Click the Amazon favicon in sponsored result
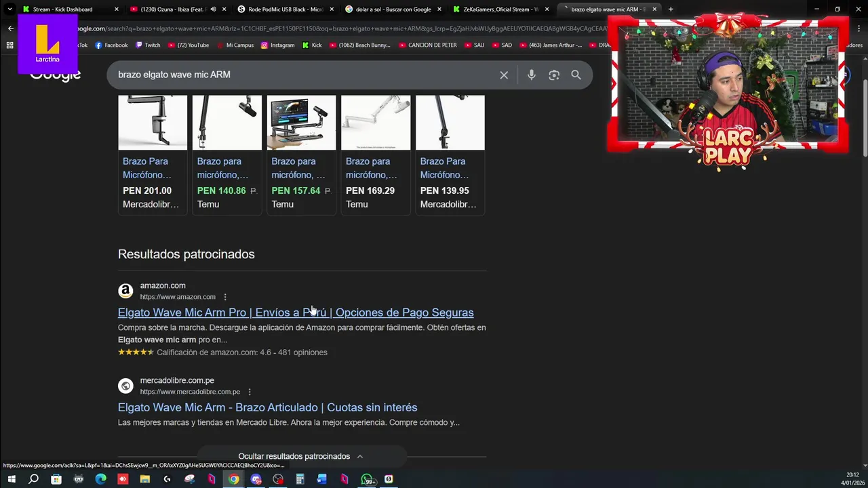868x488 pixels. point(125,291)
